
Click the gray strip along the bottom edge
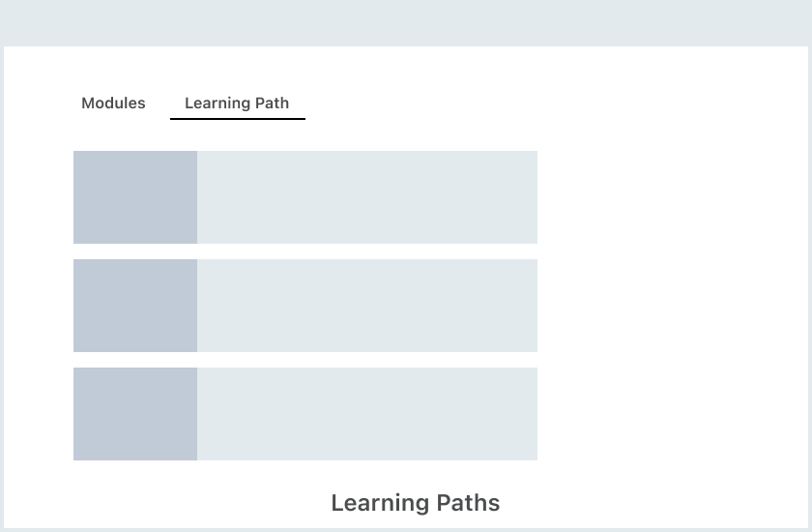(x=406, y=530)
